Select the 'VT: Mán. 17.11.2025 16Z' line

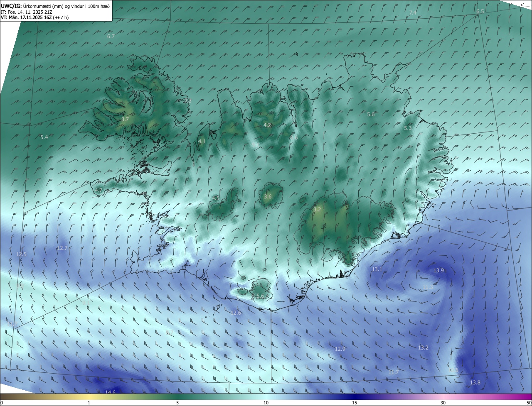coord(27,17)
